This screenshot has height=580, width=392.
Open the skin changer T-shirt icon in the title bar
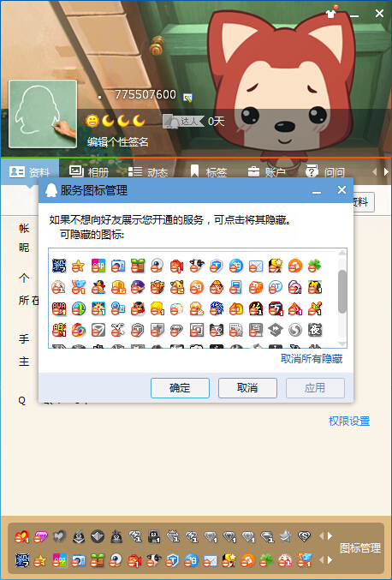coord(331,13)
